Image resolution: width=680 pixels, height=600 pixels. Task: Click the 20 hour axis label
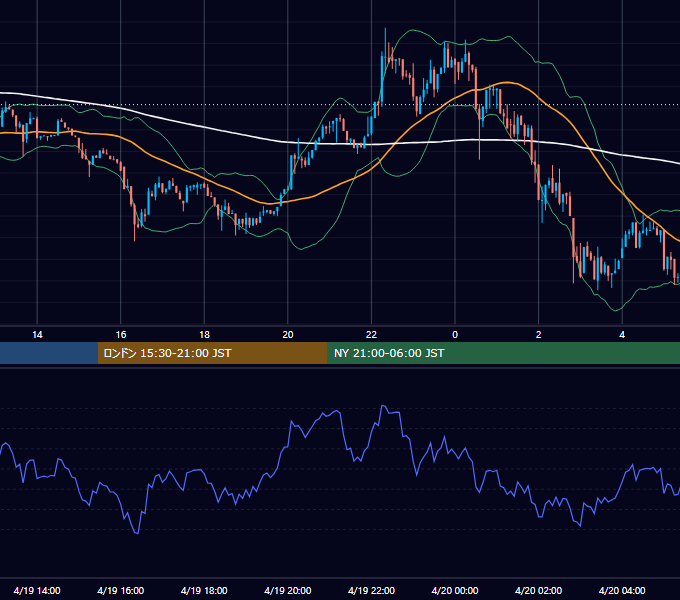pyautogui.click(x=288, y=335)
